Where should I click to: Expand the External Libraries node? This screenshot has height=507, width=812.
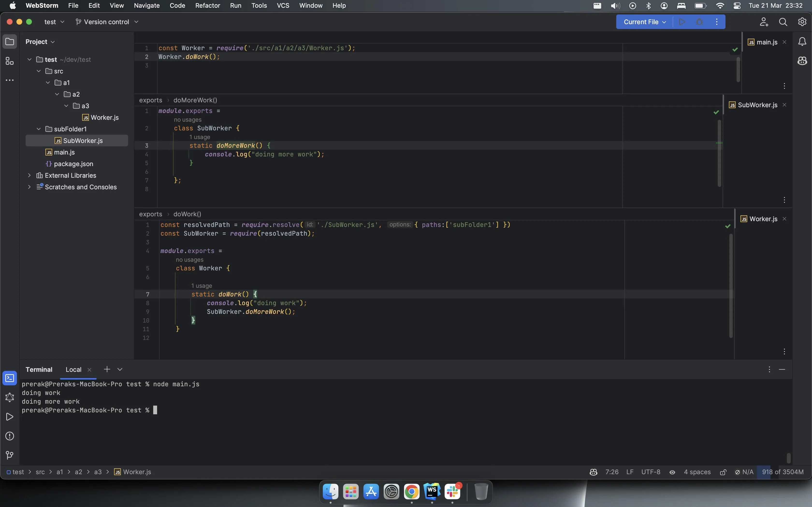click(29, 175)
